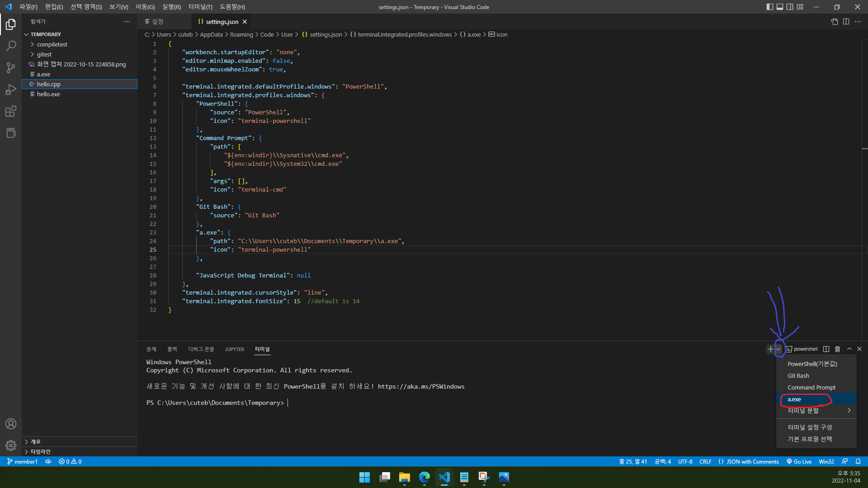Open the Windows Start button
The height and width of the screenshot is (488, 868).
tap(364, 477)
